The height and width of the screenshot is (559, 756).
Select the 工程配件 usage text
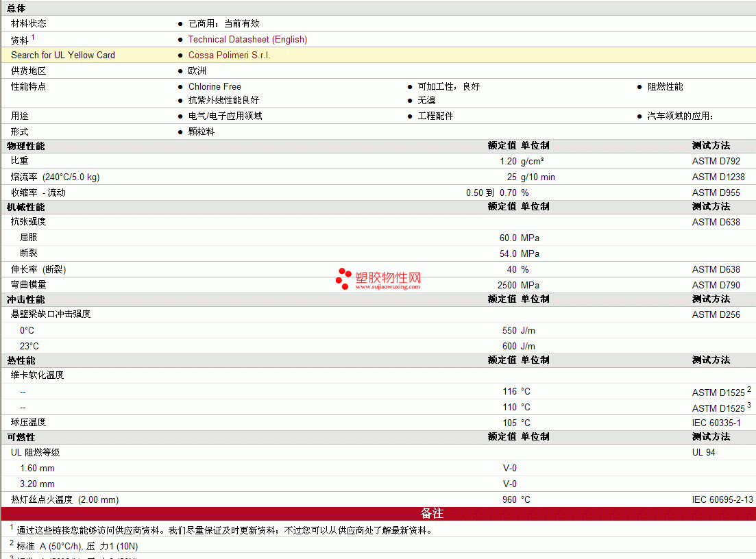coord(435,116)
